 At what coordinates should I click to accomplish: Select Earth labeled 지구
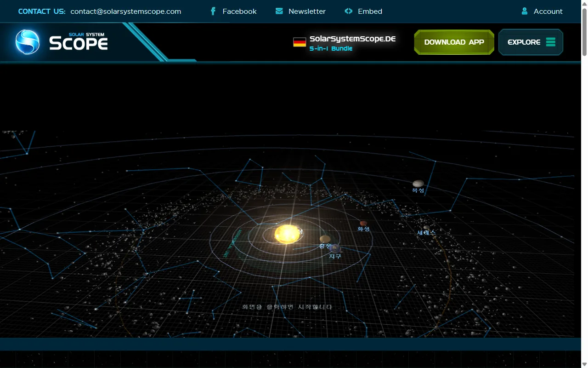pyautogui.click(x=336, y=249)
